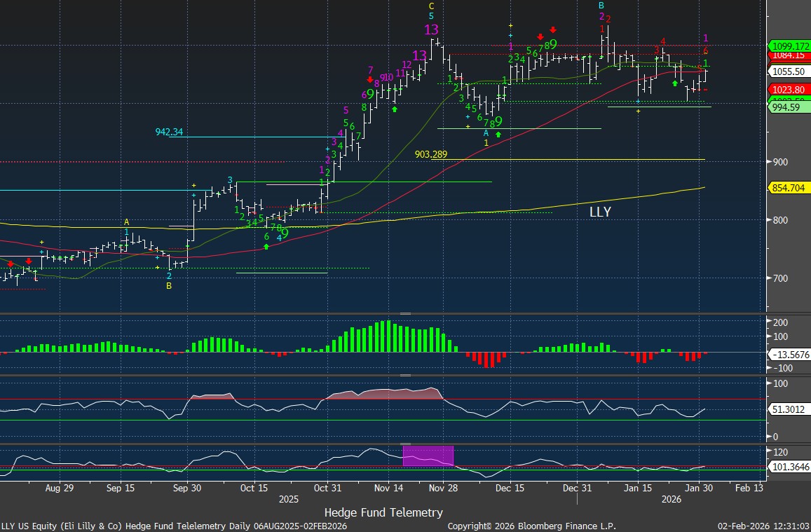Select yellow letter A above mid-September bars
This screenshot has height=532, width=811.
[x=127, y=222]
